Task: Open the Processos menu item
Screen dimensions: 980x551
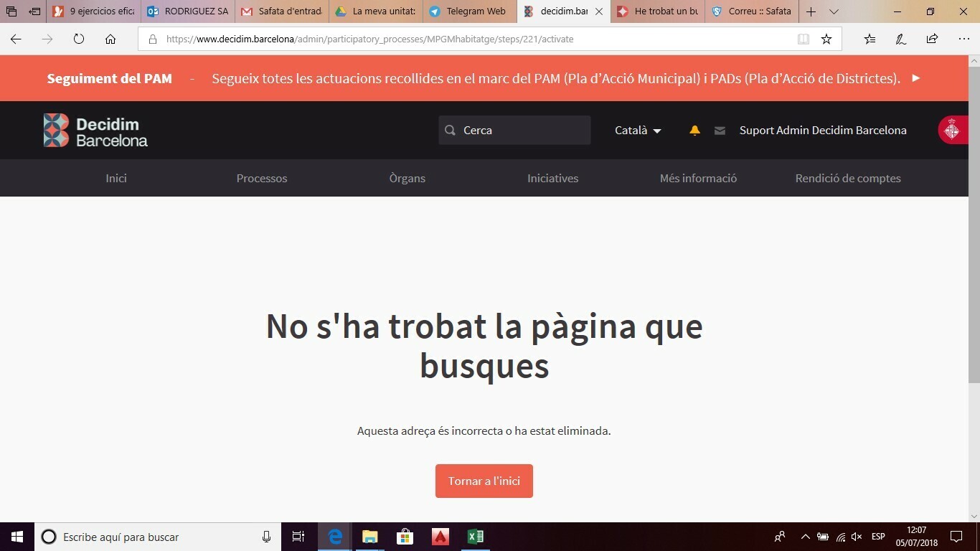Action: (x=262, y=179)
